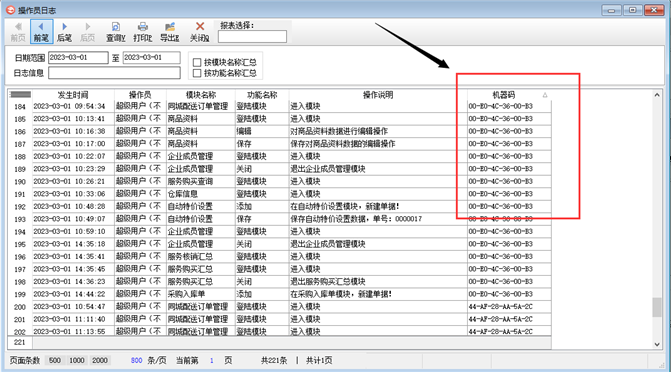This screenshot has height=372, width=671.
Task: Export the log using 导出 icon
Action: (x=169, y=32)
